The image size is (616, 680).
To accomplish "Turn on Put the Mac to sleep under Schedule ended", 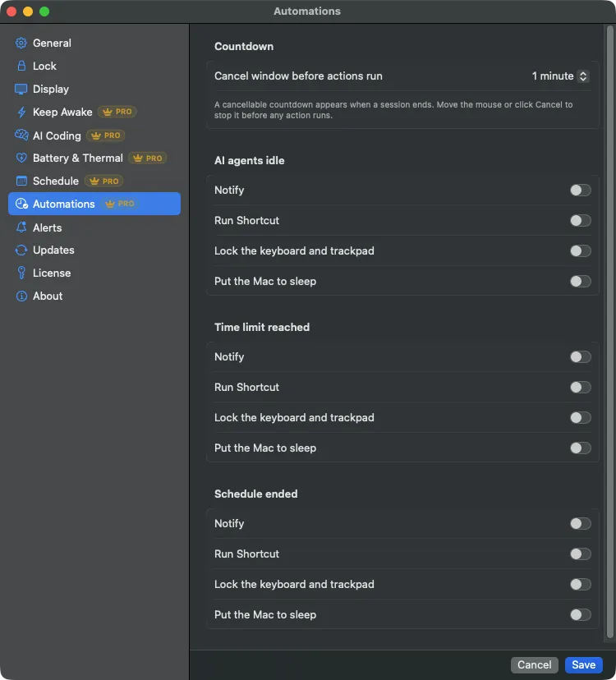I will pos(581,614).
